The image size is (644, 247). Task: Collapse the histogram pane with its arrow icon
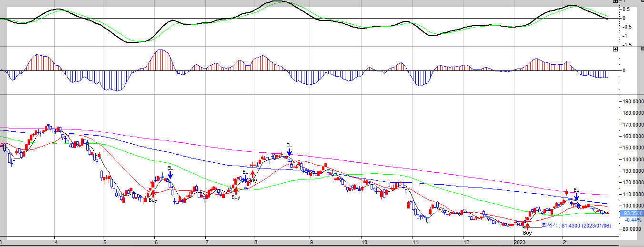click(615, 49)
